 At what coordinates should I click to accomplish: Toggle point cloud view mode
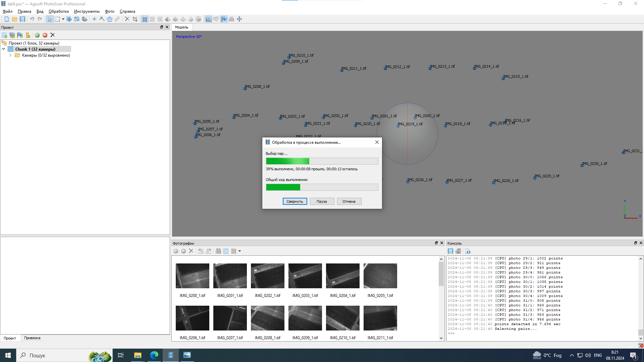pos(145,19)
